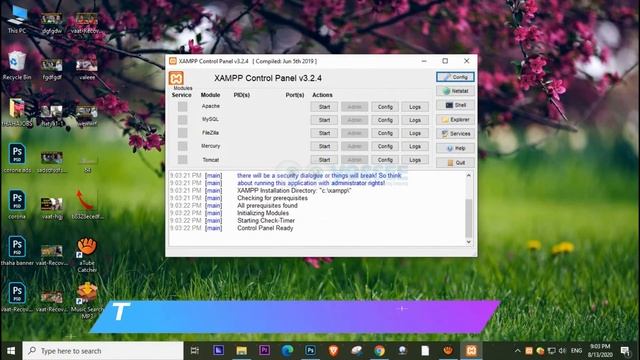Toggle the Apache service checkbox

coord(182,107)
